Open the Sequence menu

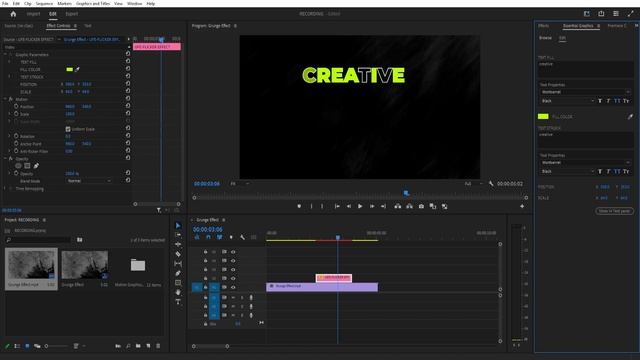pos(44,3)
